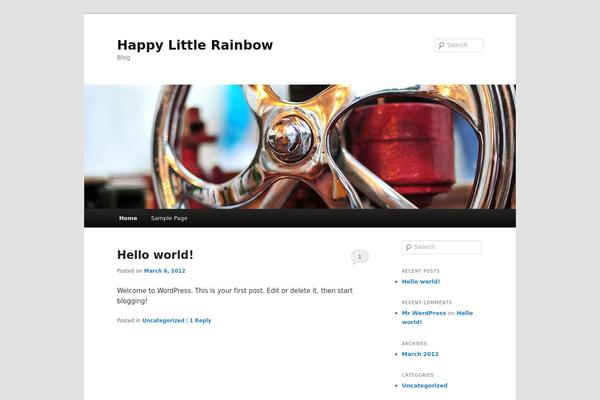600x400 pixels.
Task: Open the Hello world! post title
Action: 155,255
